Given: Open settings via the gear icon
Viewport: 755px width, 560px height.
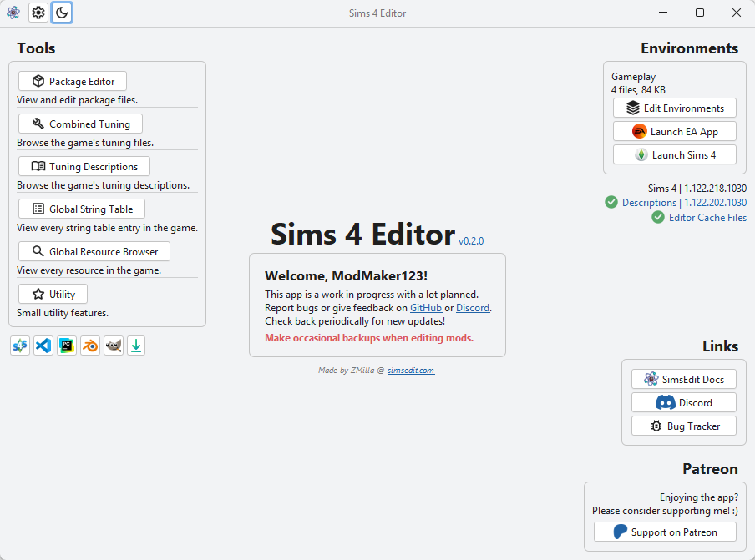Looking at the screenshot, I should pos(38,13).
